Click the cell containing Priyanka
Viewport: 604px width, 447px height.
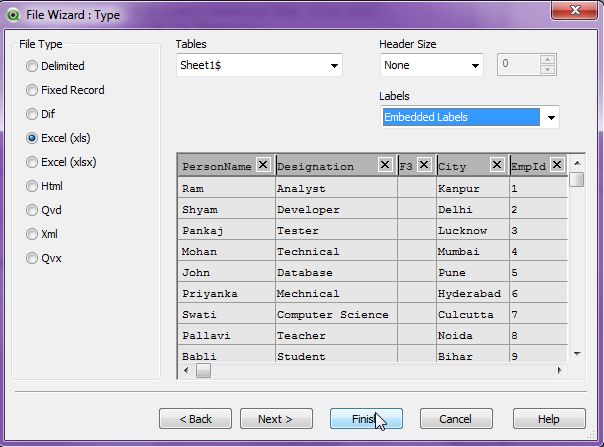(x=227, y=294)
